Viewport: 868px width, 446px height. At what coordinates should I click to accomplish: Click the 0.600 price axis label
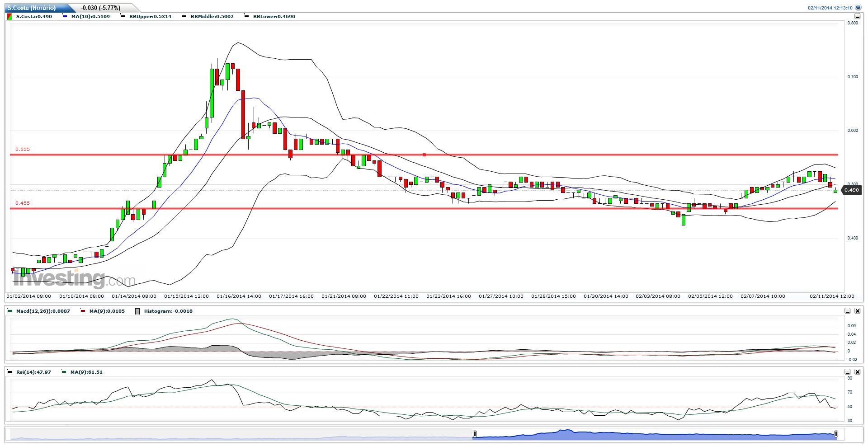coord(853,131)
